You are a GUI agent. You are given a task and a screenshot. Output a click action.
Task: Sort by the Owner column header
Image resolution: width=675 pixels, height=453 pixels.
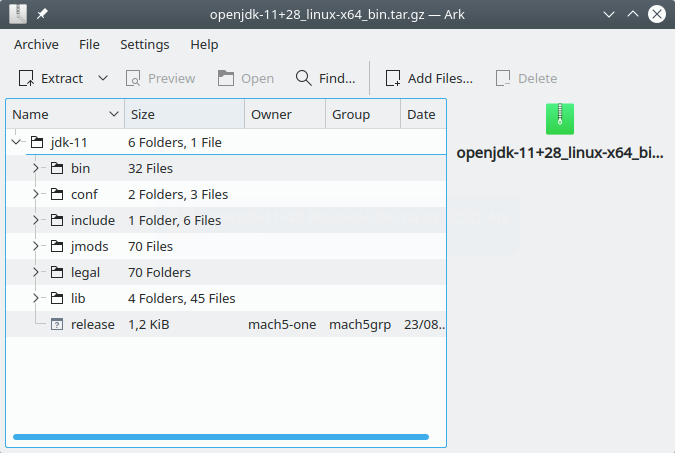[285, 115]
